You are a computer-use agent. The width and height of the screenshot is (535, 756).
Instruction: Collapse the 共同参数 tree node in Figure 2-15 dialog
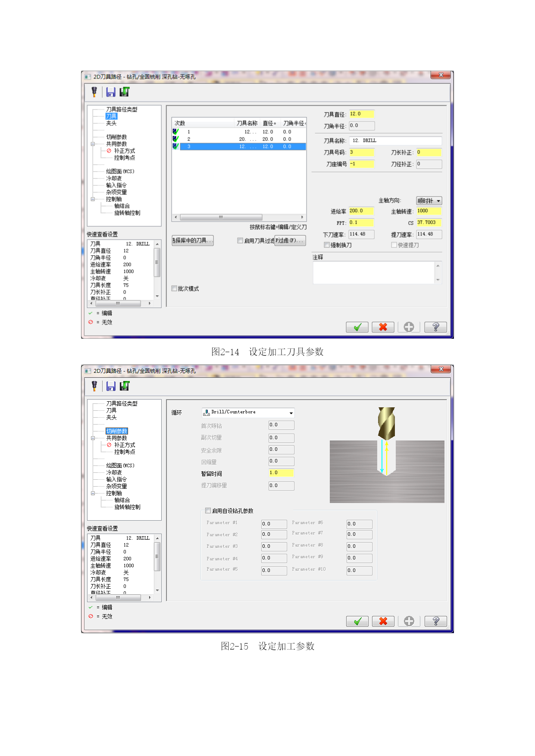tap(93, 438)
